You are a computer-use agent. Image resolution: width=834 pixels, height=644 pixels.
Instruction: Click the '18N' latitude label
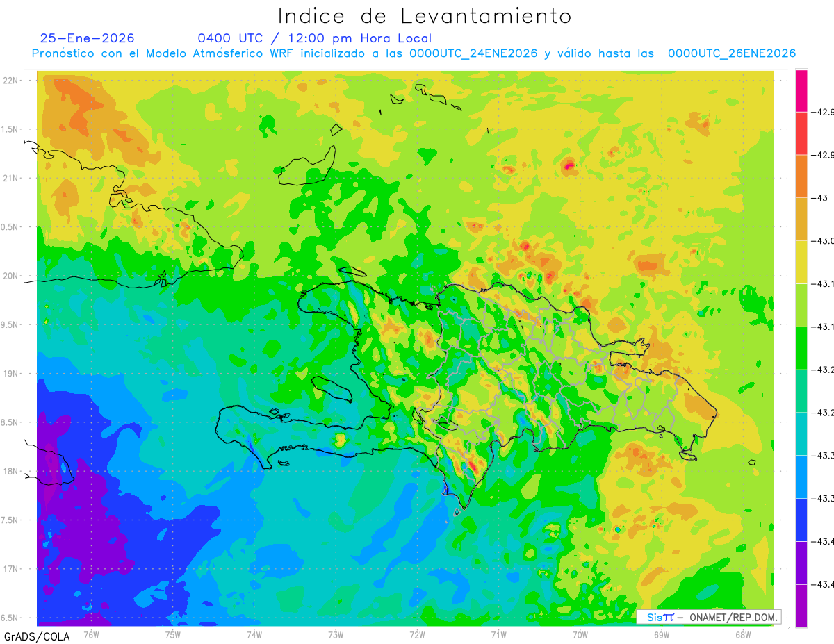point(12,471)
